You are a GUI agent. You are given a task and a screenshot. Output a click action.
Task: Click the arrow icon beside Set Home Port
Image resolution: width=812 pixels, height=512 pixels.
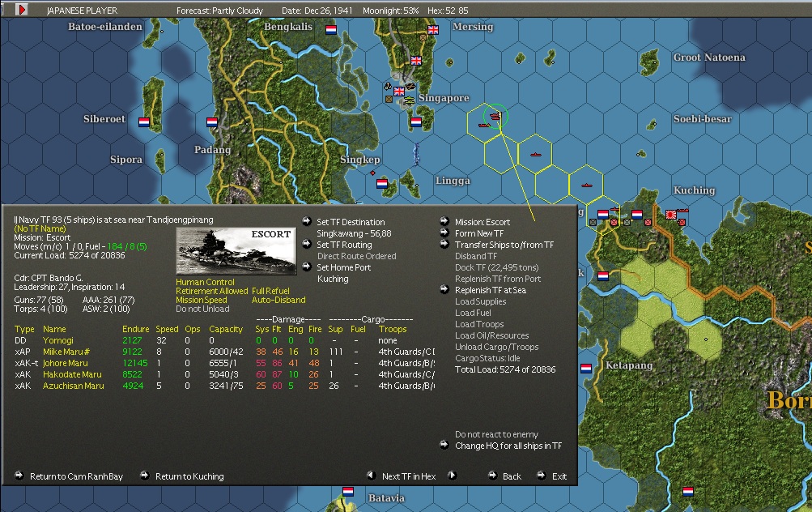[x=307, y=267]
